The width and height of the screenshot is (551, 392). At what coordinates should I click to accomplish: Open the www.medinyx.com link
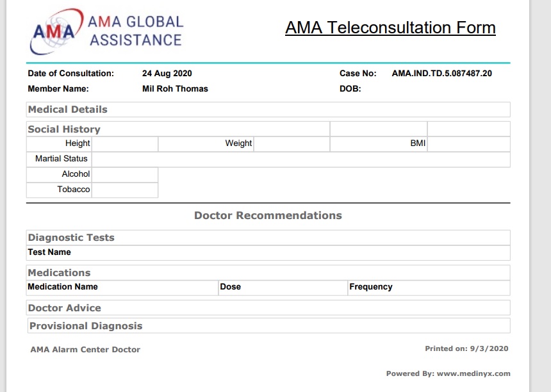(x=473, y=373)
